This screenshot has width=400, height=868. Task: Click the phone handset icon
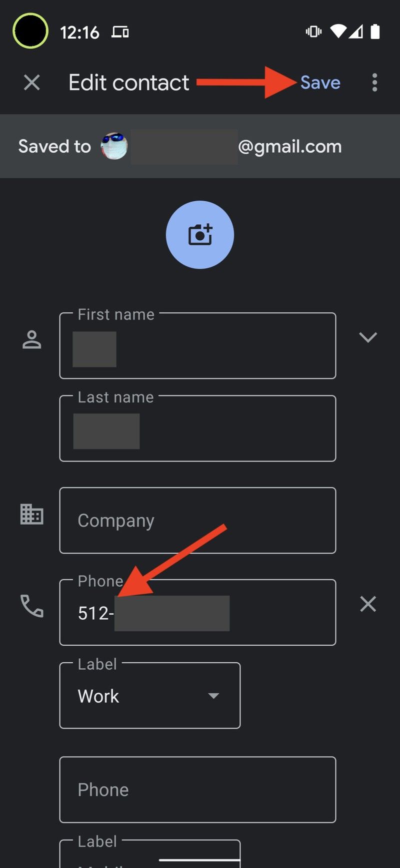tap(31, 607)
